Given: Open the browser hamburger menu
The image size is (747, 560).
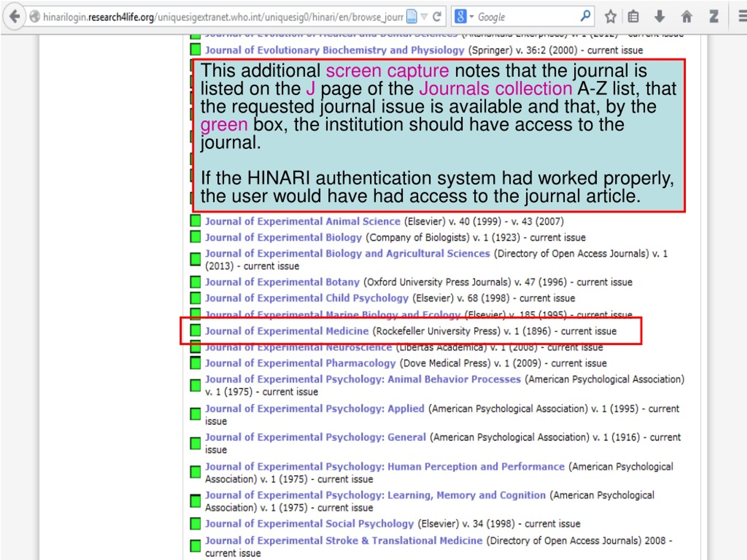Looking at the screenshot, I should pyautogui.click(x=742, y=16).
